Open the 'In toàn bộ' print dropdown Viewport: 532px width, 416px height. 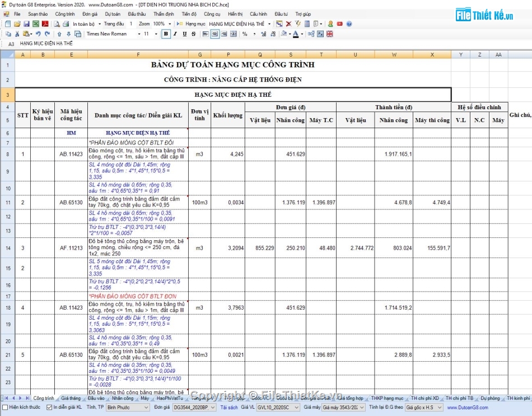click(100, 24)
